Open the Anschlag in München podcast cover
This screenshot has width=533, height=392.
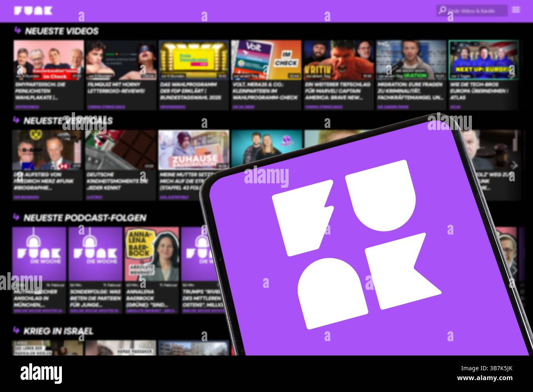click(x=39, y=254)
